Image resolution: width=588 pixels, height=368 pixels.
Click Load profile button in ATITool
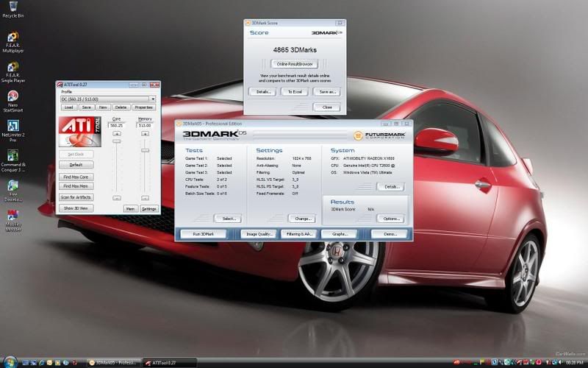pos(68,107)
